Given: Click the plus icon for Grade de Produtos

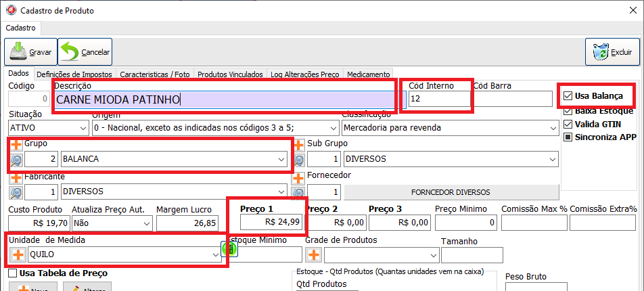Looking at the screenshot, I should [x=313, y=255].
